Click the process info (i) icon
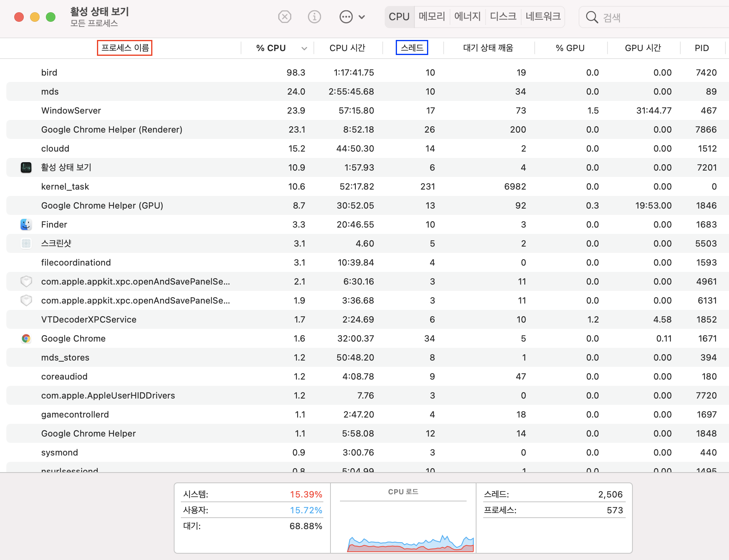Screen dimensions: 729x560 coord(314,17)
